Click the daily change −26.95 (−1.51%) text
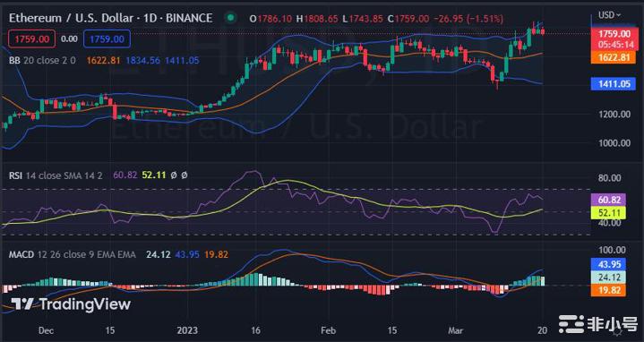 [468, 19]
